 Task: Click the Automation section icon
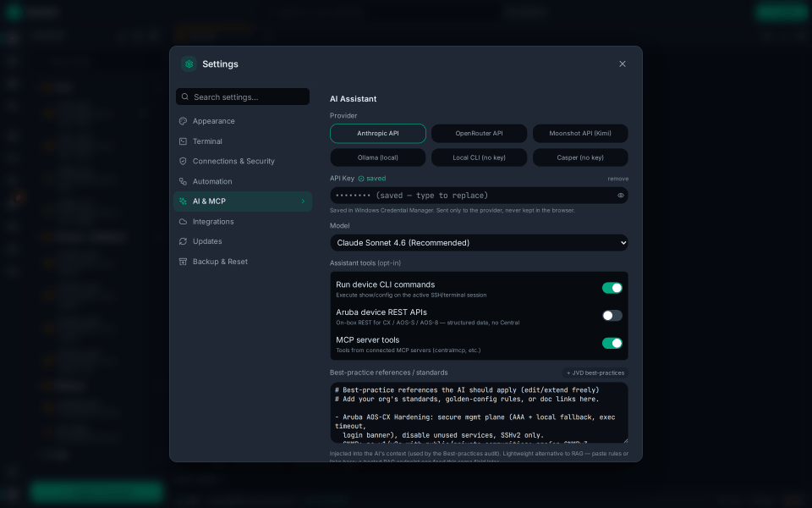(183, 181)
